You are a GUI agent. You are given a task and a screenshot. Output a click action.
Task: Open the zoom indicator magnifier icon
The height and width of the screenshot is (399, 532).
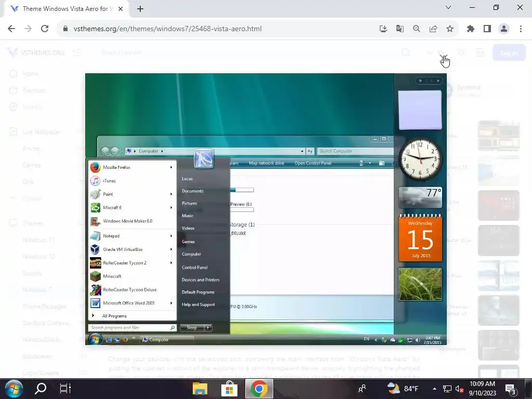point(417,29)
